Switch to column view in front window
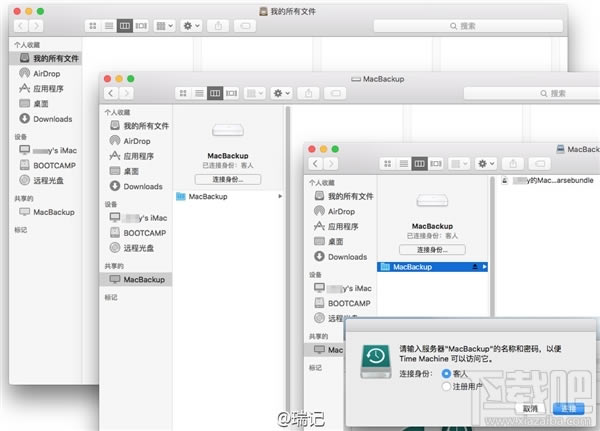 click(419, 163)
